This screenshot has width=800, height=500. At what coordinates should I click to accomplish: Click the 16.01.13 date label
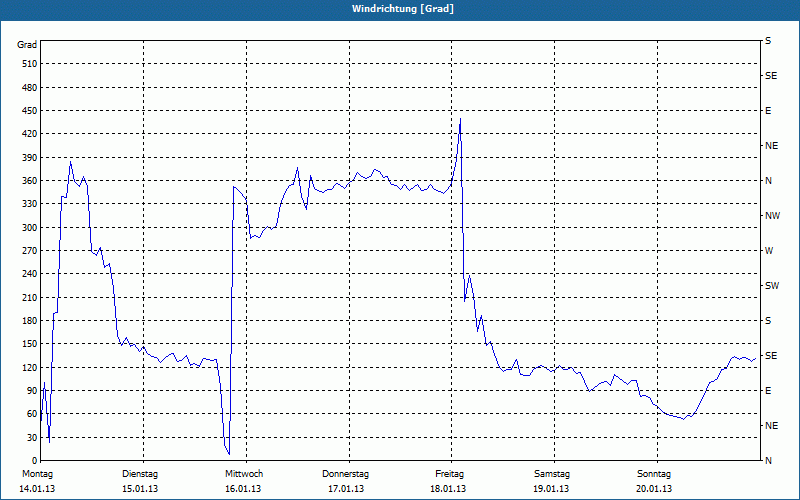click(243, 489)
